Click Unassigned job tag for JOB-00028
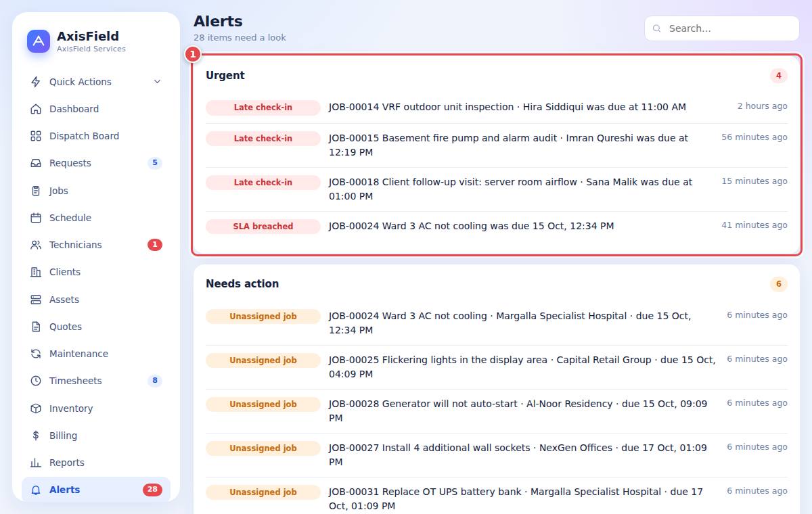This screenshot has width=812, height=514. pos(263,404)
